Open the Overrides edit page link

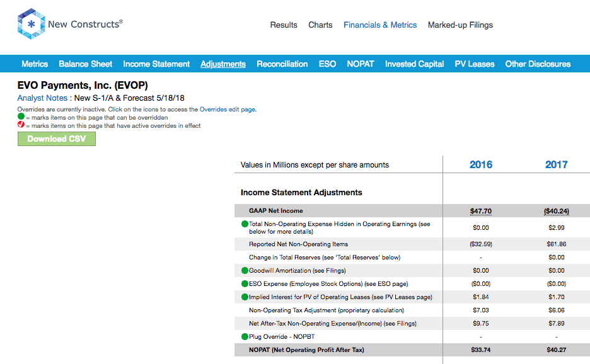228,110
